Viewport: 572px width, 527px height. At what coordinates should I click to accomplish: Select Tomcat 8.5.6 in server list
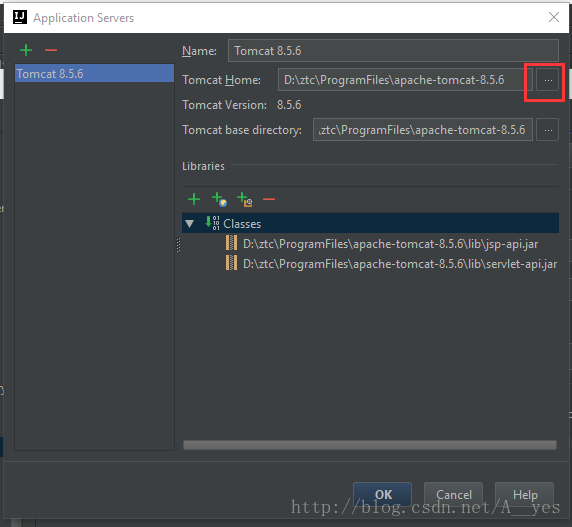click(x=94, y=73)
